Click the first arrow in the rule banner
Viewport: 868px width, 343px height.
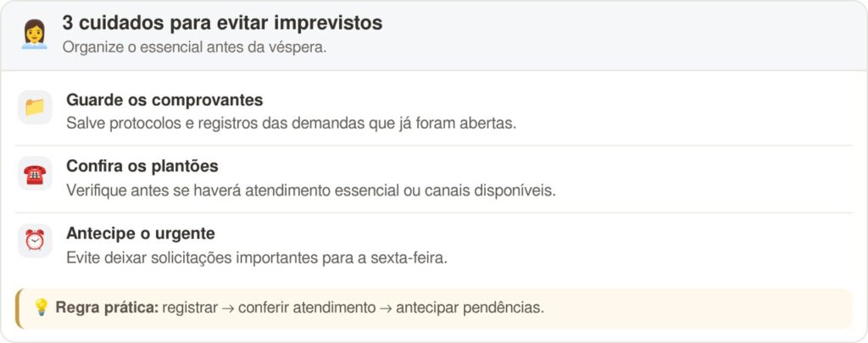pyautogui.click(x=228, y=308)
